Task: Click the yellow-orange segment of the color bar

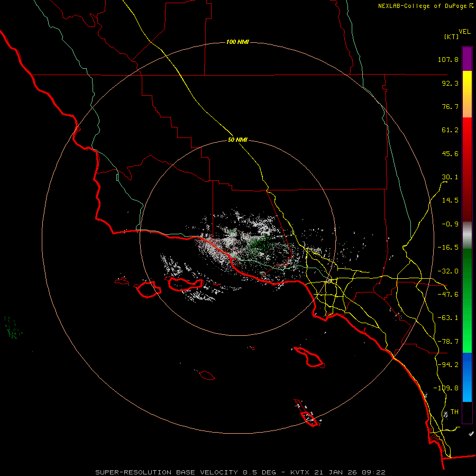Action: (x=467, y=94)
